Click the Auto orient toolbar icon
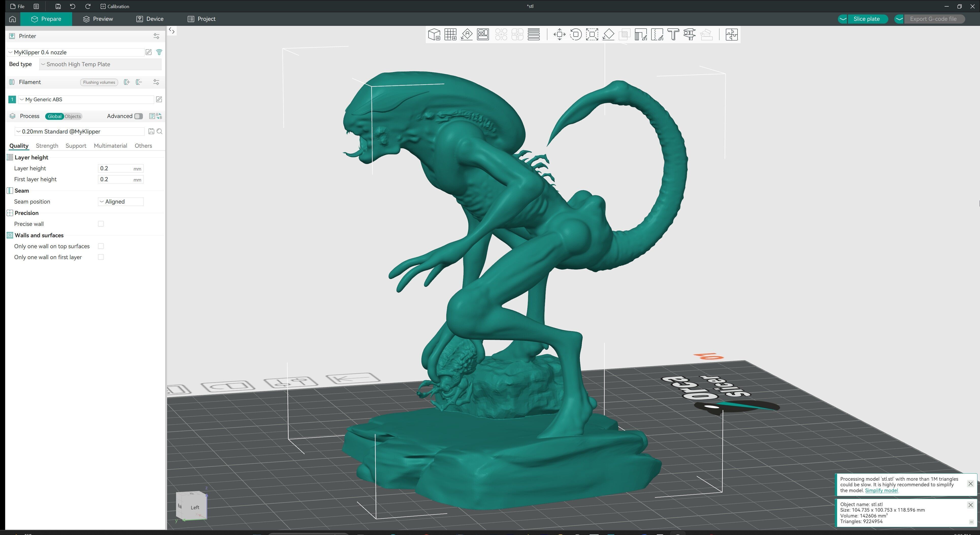This screenshot has width=980, height=535. pyautogui.click(x=467, y=35)
